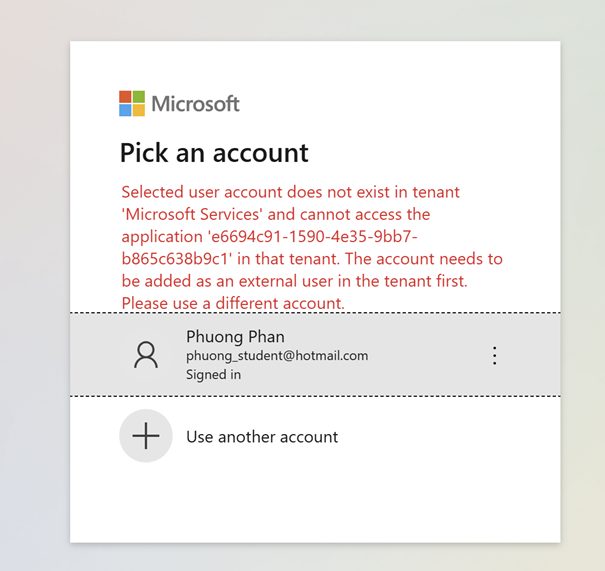
Task: Select the Phuong Phan account tile
Action: click(x=315, y=355)
